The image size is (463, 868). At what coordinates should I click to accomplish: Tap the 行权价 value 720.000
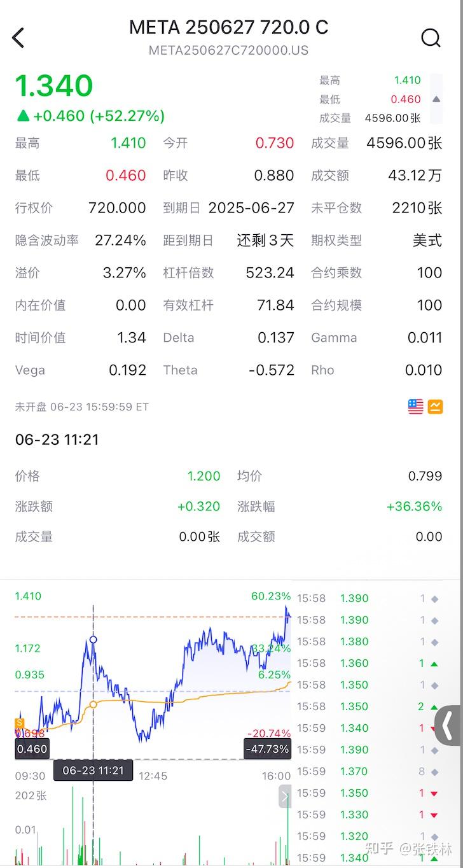[117, 208]
